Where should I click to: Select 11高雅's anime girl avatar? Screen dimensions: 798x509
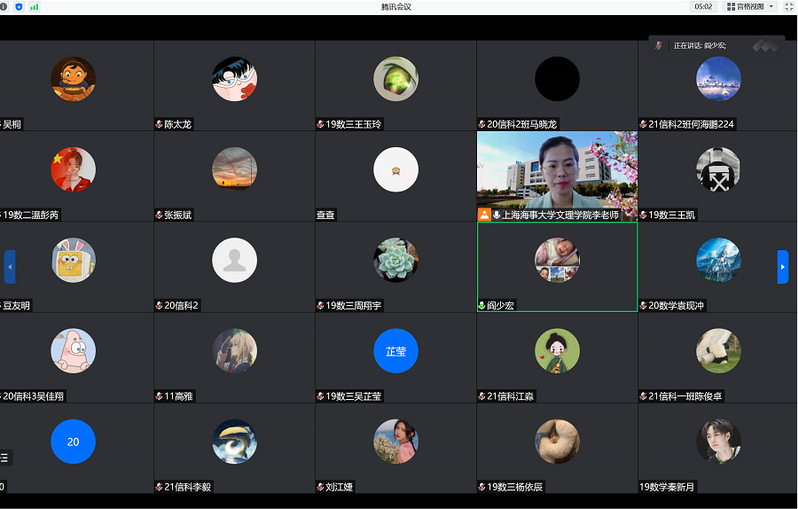[235, 351]
